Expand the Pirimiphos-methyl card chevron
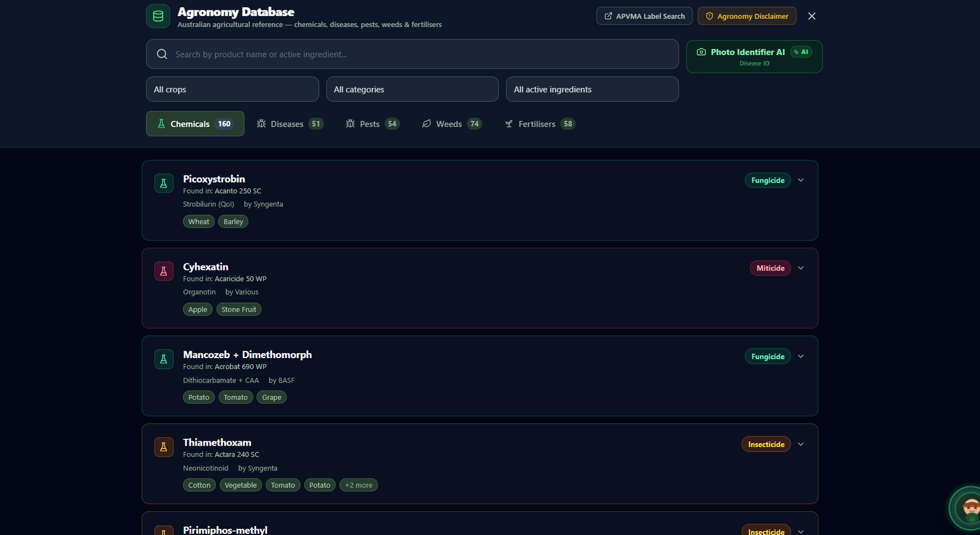The image size is (980, 535). tap(801, 531)
